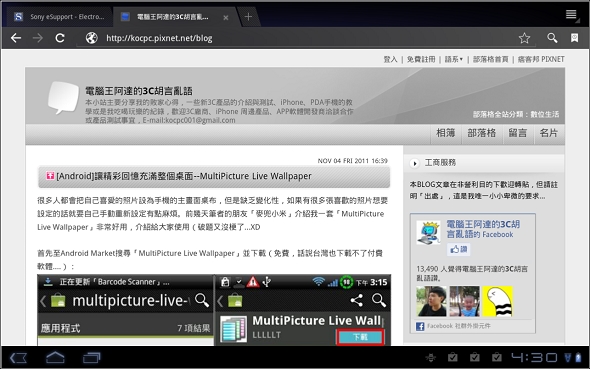Switch to the Sony eSupport tab
Screen dimensions: 590x369
tap(59, 17)
